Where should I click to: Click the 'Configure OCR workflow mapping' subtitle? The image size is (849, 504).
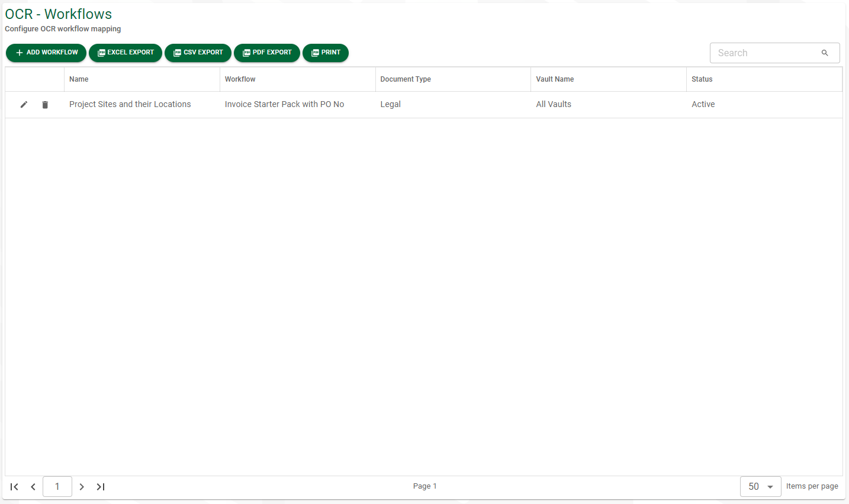[x=63, y=29]
